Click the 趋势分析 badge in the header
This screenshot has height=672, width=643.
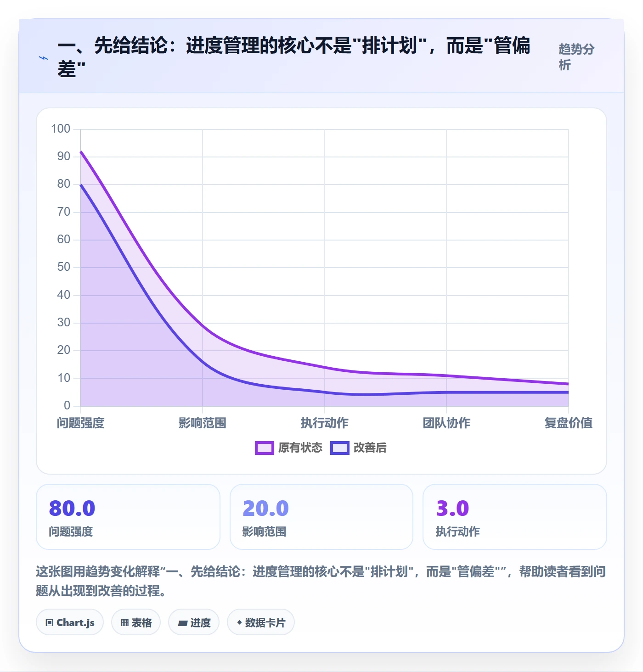[577, 57]
